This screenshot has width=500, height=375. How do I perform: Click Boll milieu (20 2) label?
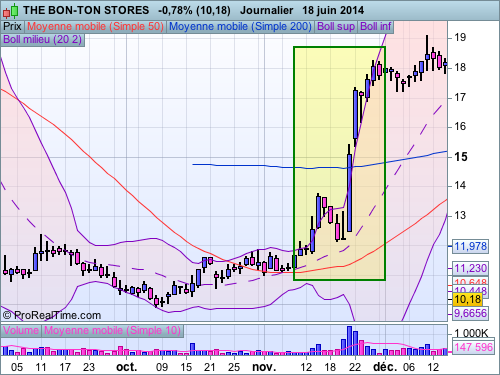(x=43, y=39)
